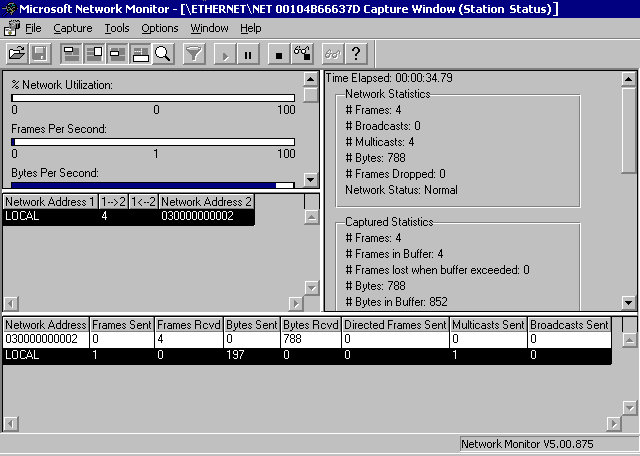
Task: Click the magnifying glass zoom pane icon
Action: click(x=162, y=53)
